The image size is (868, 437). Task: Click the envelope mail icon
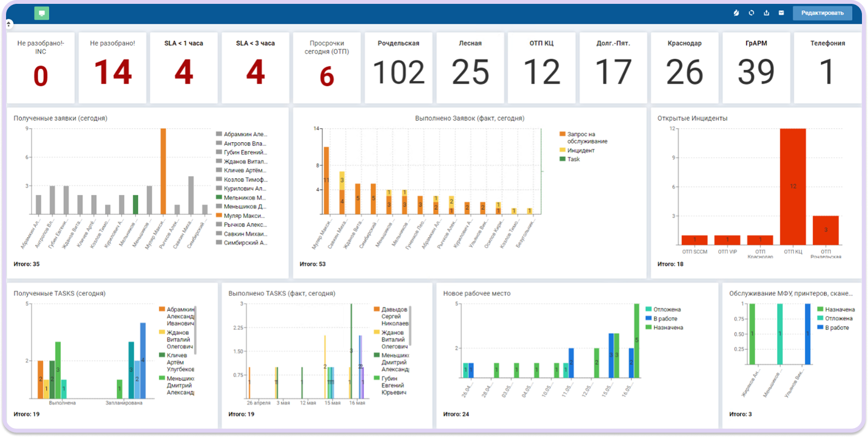click(x=781, y=13)
